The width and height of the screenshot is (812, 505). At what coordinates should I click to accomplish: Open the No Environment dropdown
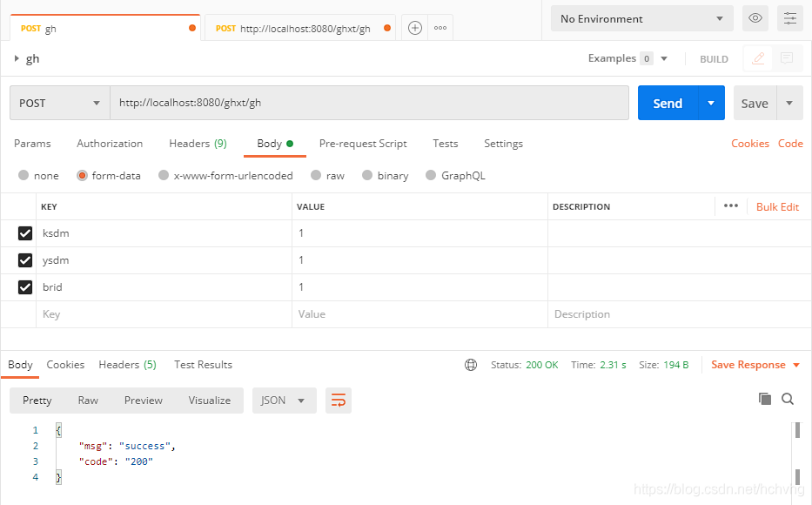click(641, 17)
